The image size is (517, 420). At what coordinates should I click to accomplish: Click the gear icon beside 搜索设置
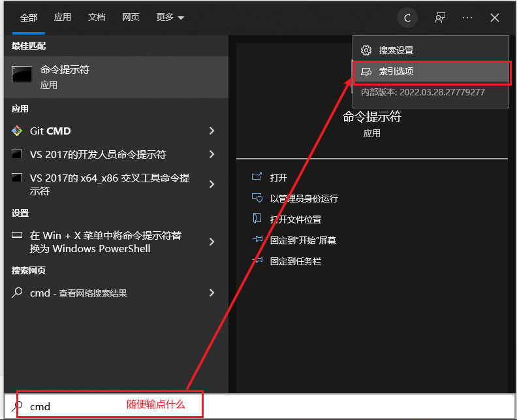coord(366,50)
